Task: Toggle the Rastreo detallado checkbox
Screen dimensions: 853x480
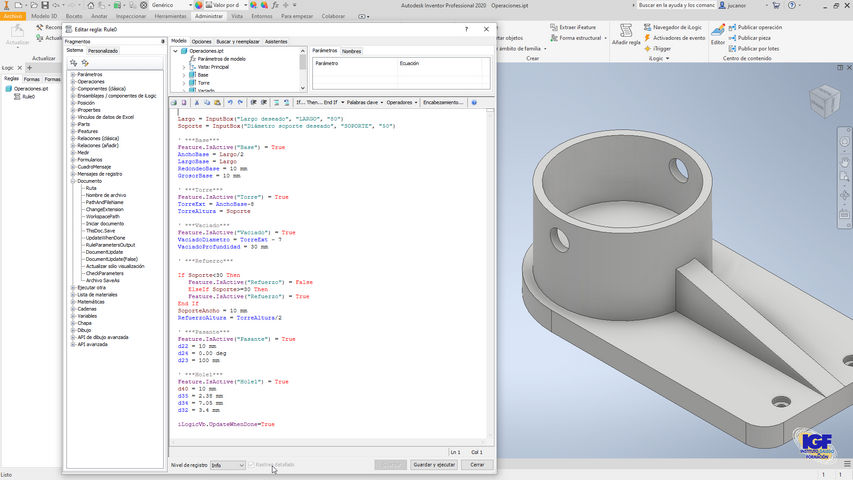Action: (251, 465)
